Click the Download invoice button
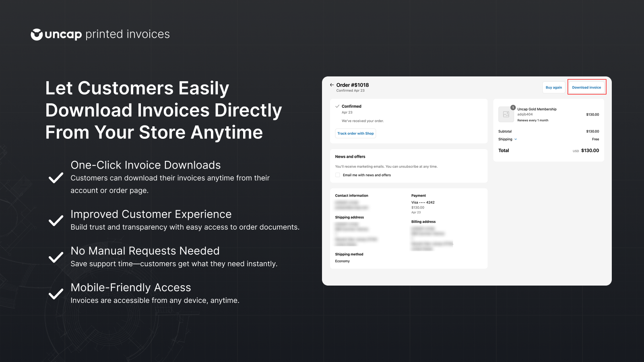Screen dimensions: 644x362 coord(586,87)
